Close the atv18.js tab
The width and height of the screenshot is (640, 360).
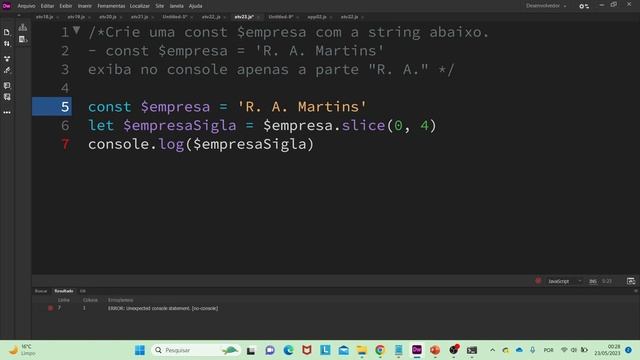pyautogui.click(x=58, y=17)
